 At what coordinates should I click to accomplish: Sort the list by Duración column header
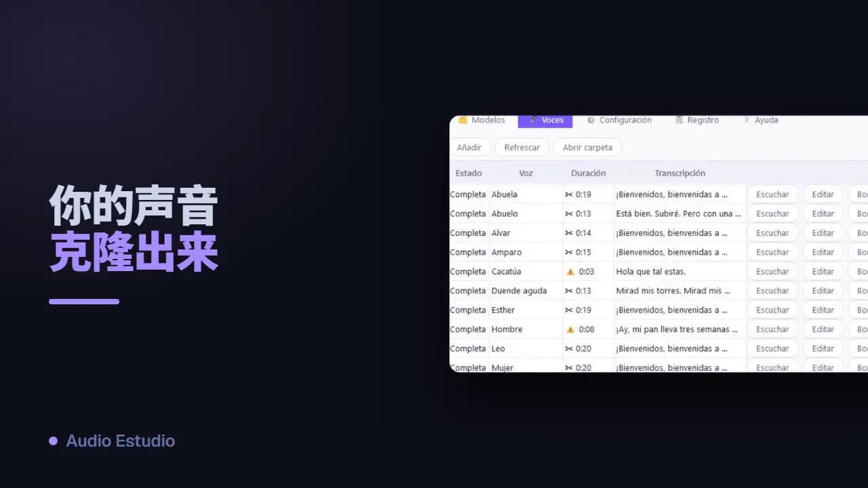pyautogui.click(x=589, y=174)
